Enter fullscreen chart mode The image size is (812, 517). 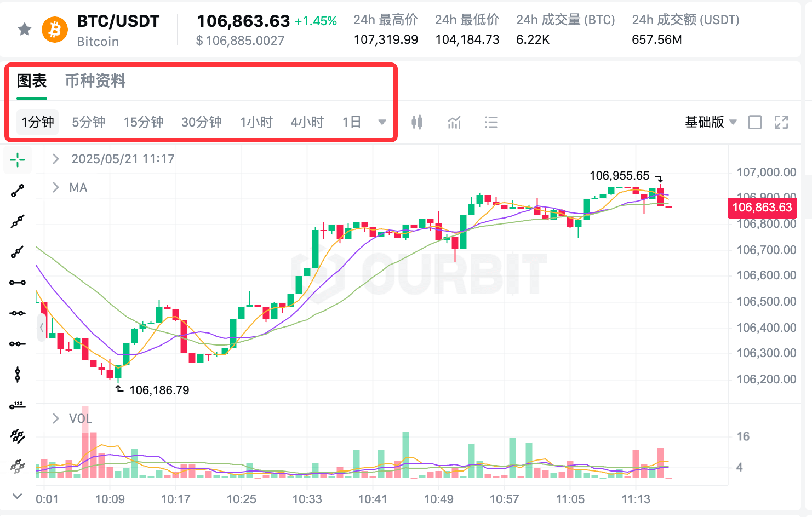[x=781, y=122]
